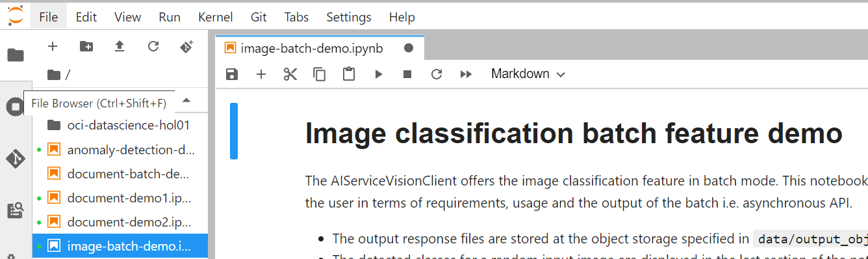Viewport: 868px width, 259px height.
Task: Open the Help menu
Action: (402, 17)
